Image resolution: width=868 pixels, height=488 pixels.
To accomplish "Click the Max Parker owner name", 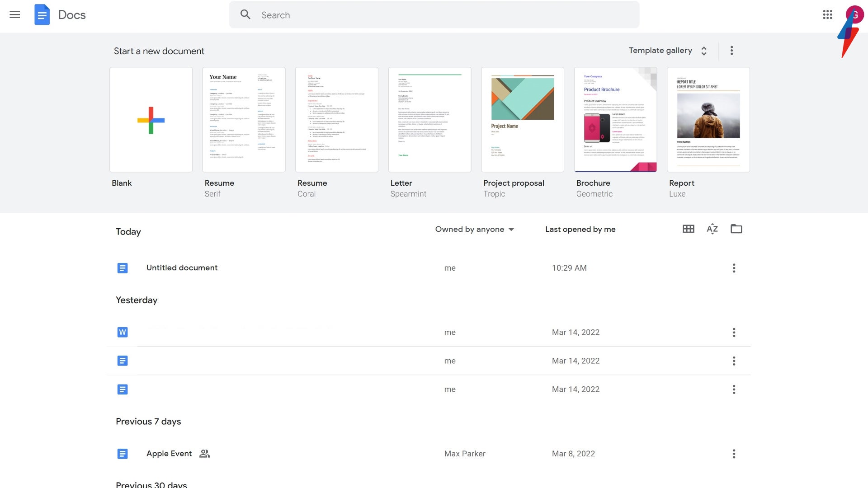I will [x=465, y=454].
